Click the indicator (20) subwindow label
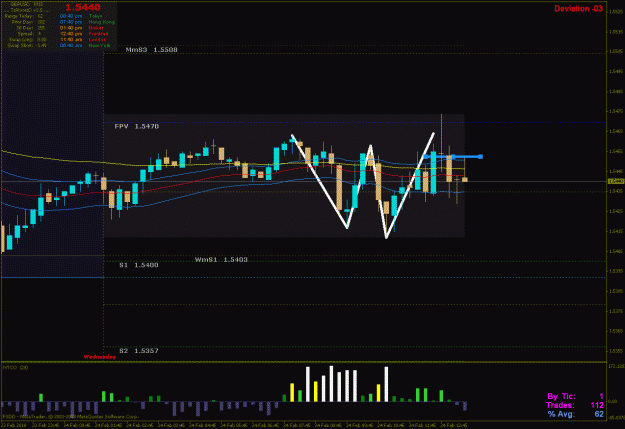 pyautogui.click(x=16, y=368)
